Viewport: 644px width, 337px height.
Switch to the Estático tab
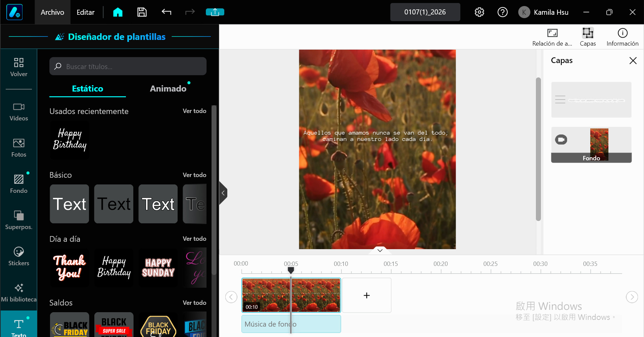[x=88, y=89]
